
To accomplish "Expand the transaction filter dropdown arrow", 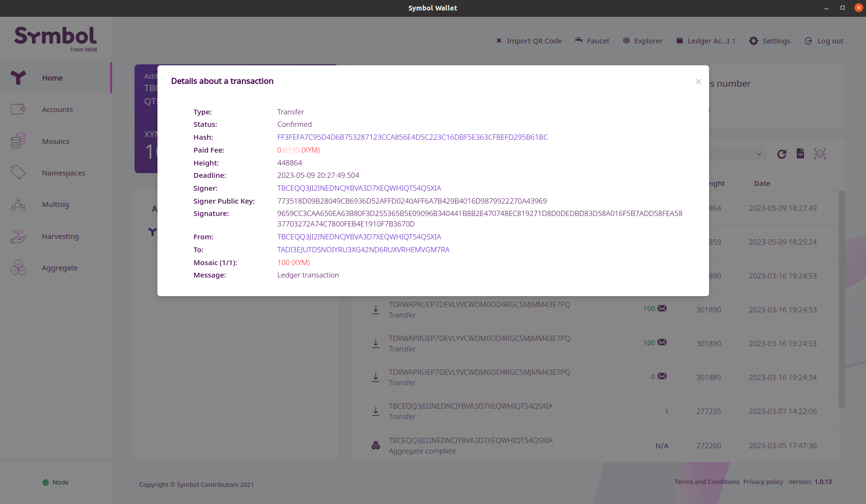I will tap(759, 154).
